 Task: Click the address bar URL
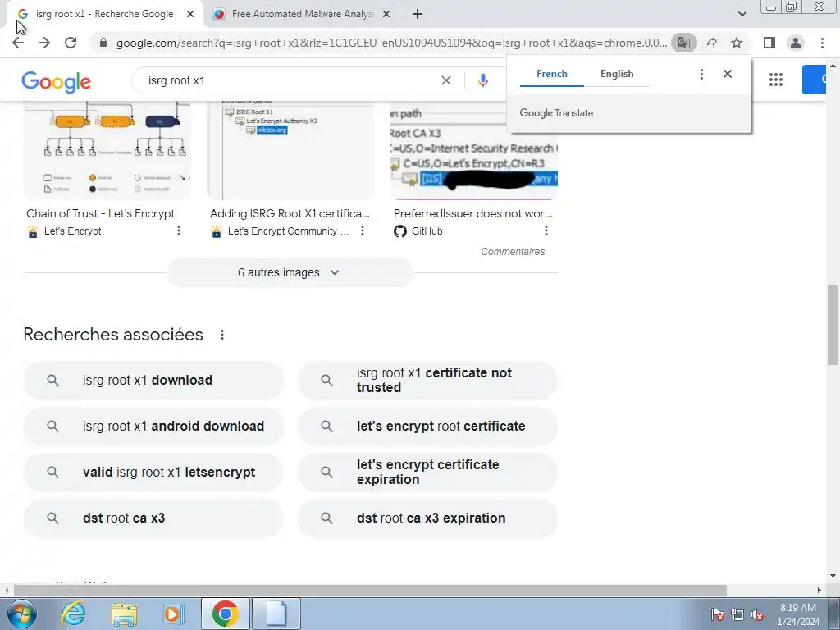391,43
